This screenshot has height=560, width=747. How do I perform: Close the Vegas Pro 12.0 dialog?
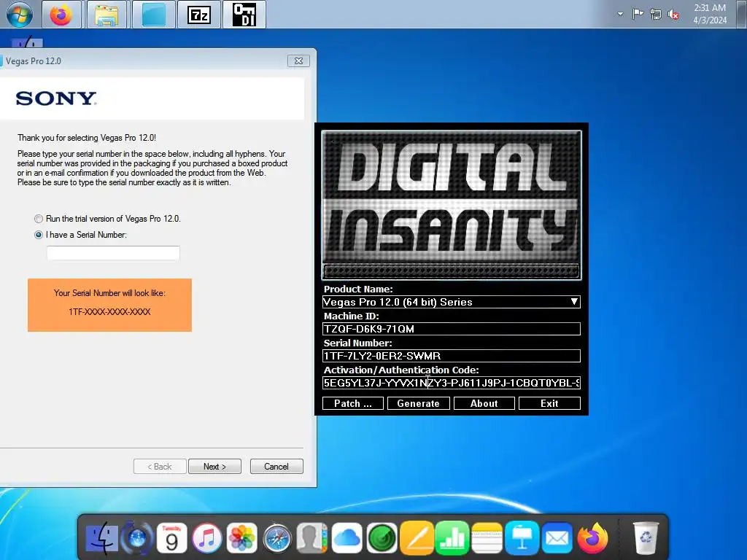298,61
